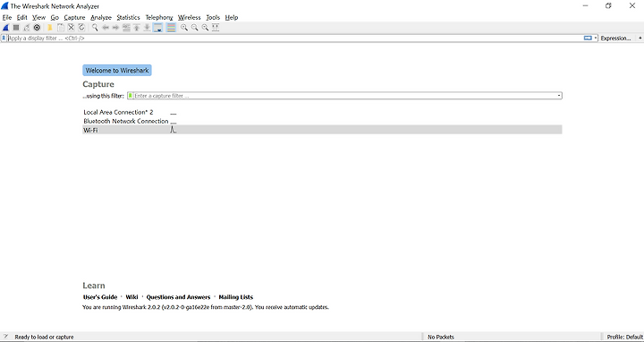Toggle auto-scroll during live capture
The width and height of the screenshot is (644, 342).
coord(157,28)
